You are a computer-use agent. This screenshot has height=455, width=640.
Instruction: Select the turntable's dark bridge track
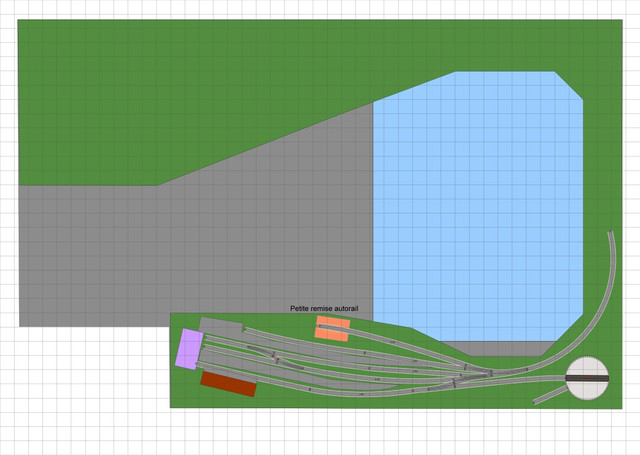pyautogui.click(x=587, y=378)
